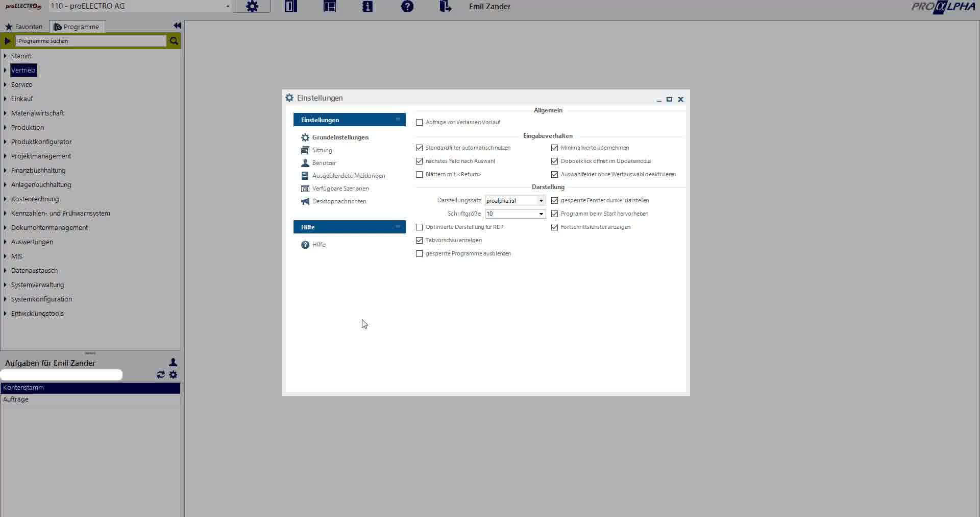Viewport: 980px width, 517px height.
Task: Toggle Fortschrittsfenster anzeigen
Action: [x=555, y=227]
